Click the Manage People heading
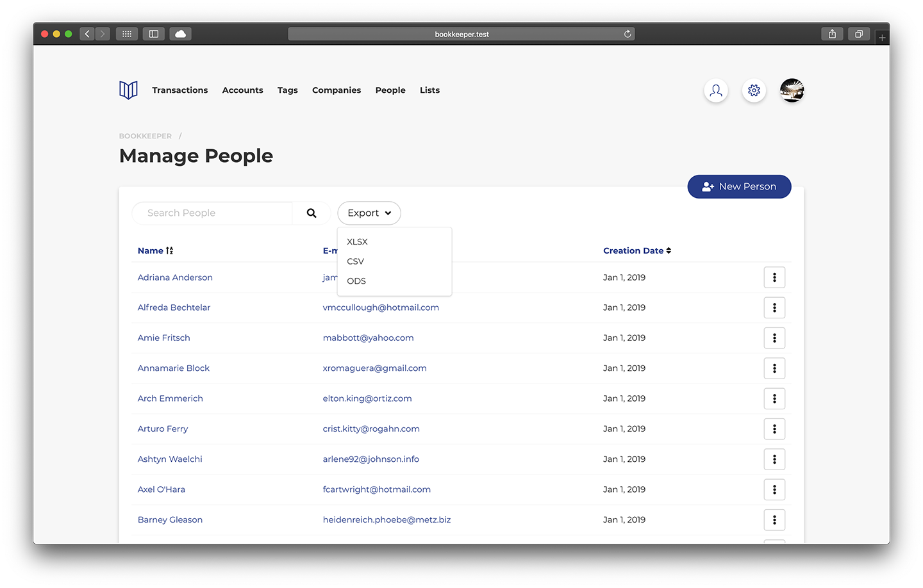923x588 pixels. [196, 156]
